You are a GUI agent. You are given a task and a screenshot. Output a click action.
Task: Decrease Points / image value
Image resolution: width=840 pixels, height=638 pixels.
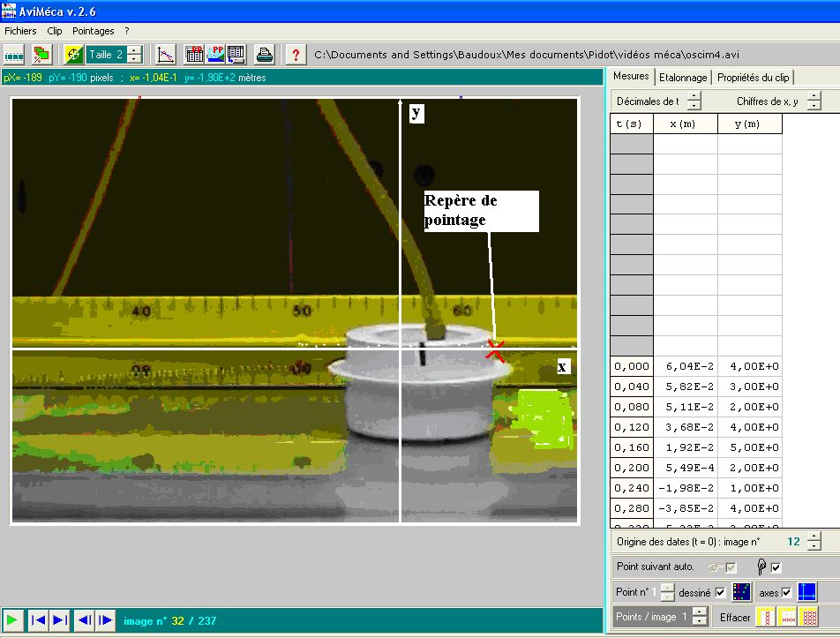(x=699, y=621)
